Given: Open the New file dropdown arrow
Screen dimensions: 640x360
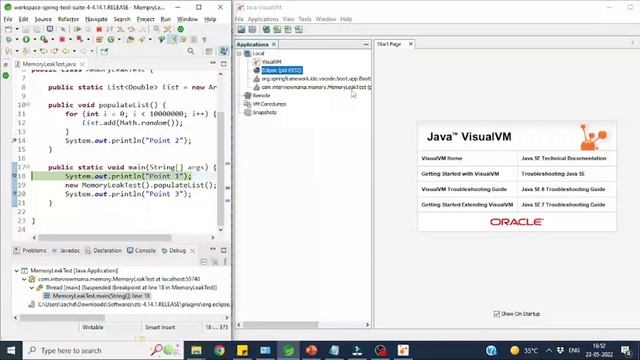Looking at the screenshot, I should (17, 29).
